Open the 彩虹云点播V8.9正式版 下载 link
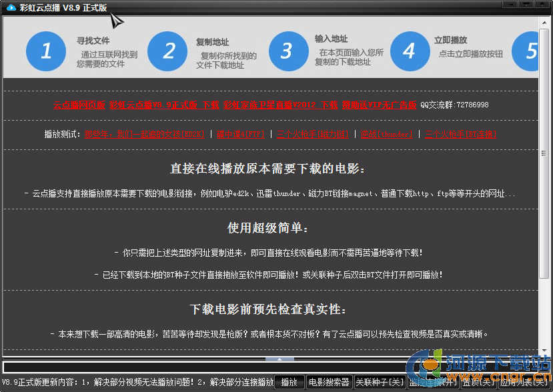The image size is (553, 392). coord(164,105)
